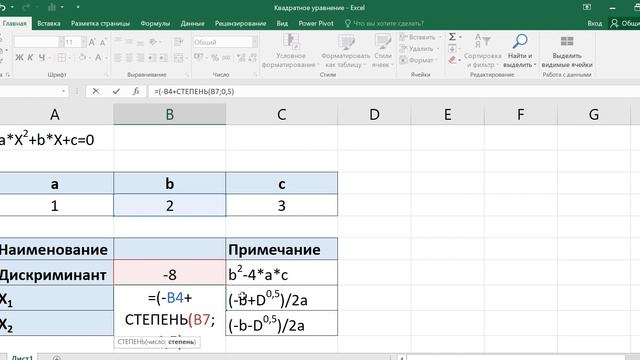Viewport: 640px width, 360px height.
Task: Click the accounting number format icon
Action: tap(198, 58)
